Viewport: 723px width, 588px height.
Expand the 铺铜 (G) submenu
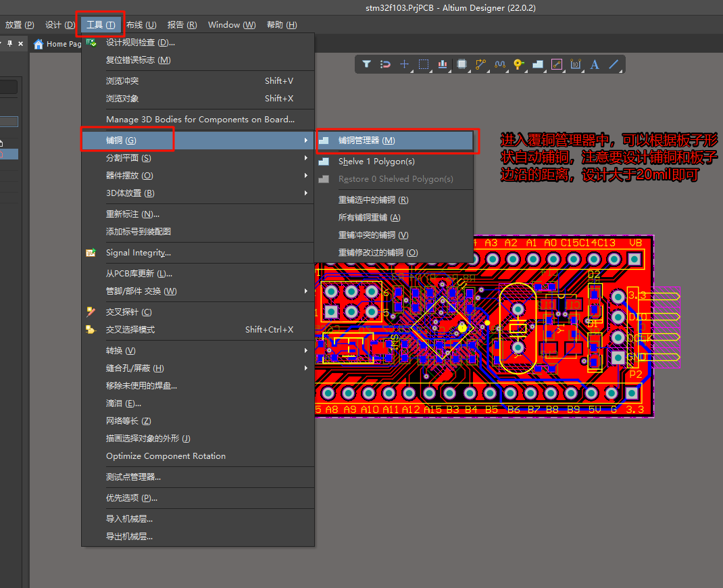coord(198,140)
